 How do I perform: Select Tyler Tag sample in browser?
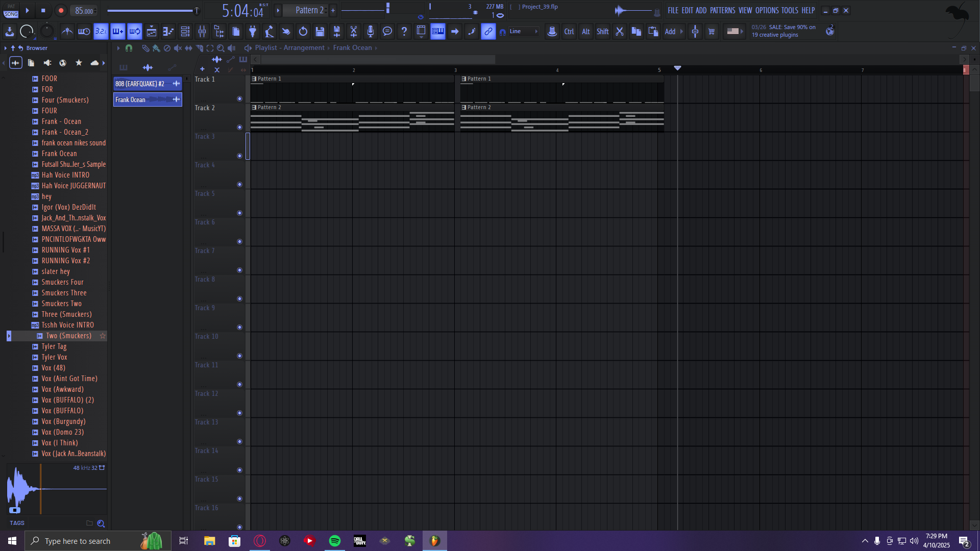click(x=54, y=346)
